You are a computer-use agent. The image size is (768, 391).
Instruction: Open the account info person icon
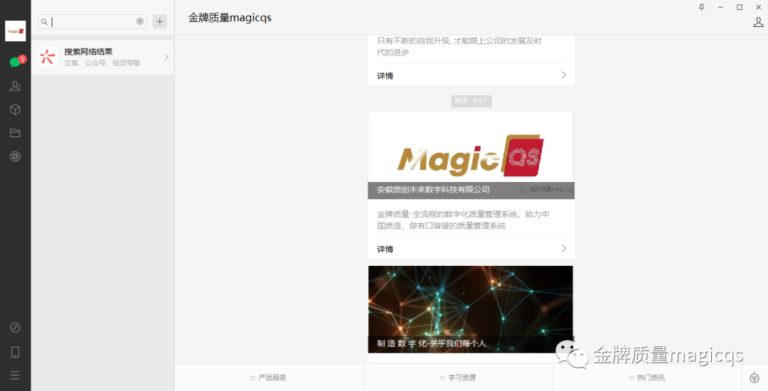tap(758, 22)
